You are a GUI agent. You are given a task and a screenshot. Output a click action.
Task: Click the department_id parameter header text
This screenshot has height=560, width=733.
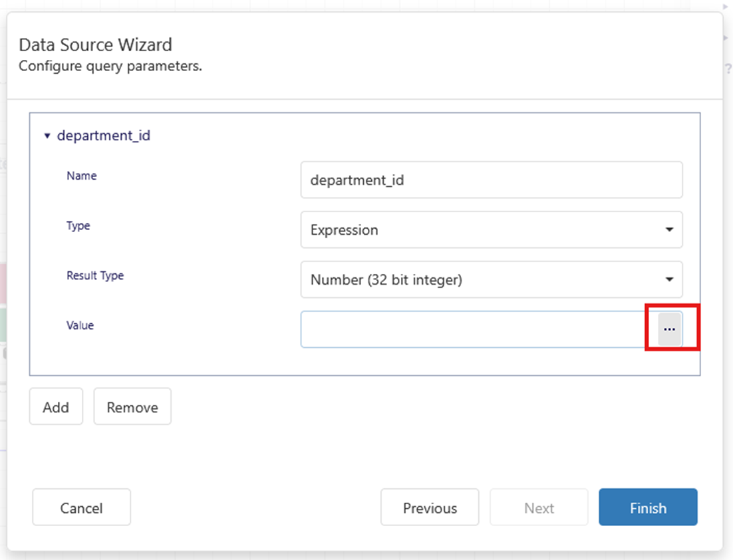104,136
